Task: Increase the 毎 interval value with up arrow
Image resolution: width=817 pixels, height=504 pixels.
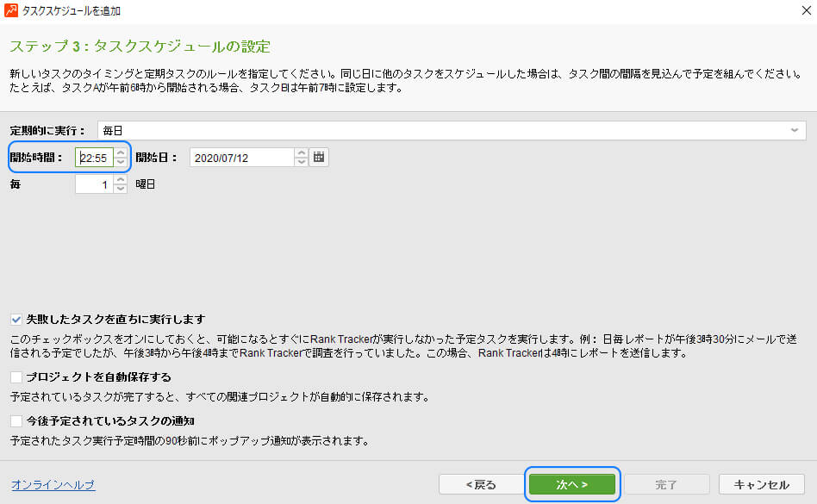Action: click(121, 179)
